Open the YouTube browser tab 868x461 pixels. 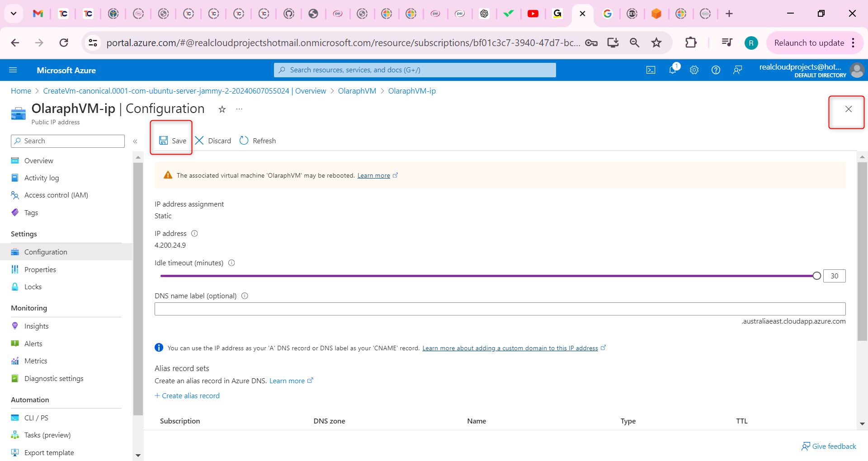533,14
